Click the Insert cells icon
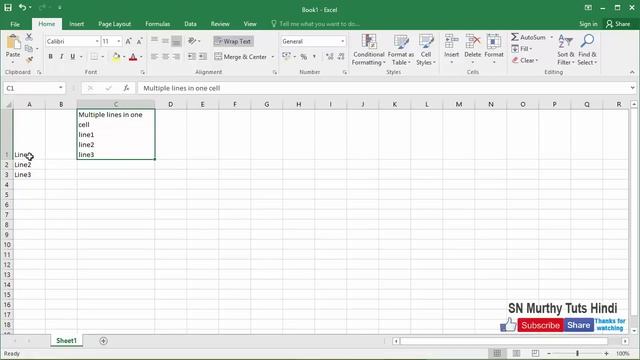 (451, 42)
